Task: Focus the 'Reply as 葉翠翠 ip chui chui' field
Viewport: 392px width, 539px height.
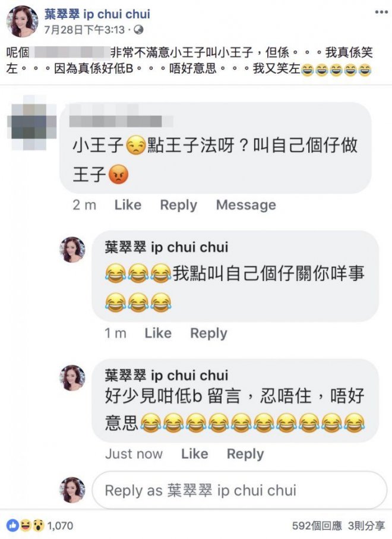Action: tap(239, 490)
